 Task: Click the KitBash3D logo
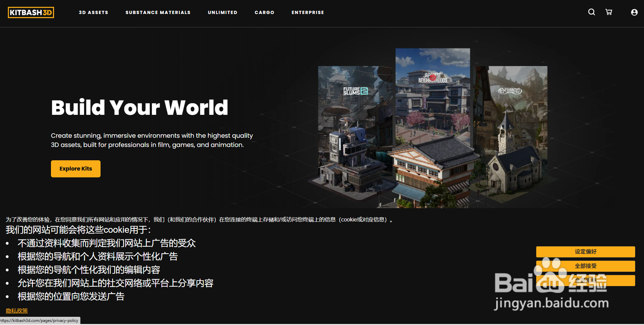pos(31,12)
